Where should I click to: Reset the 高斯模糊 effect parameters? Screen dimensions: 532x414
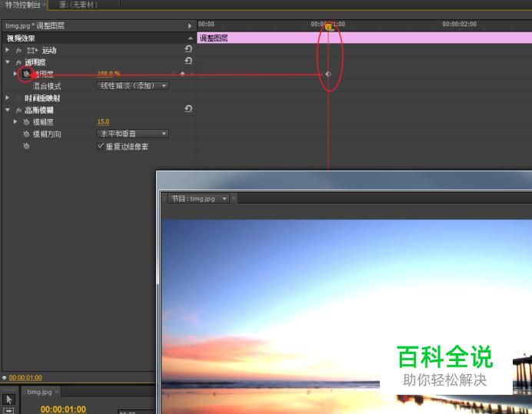coord(188,109)
